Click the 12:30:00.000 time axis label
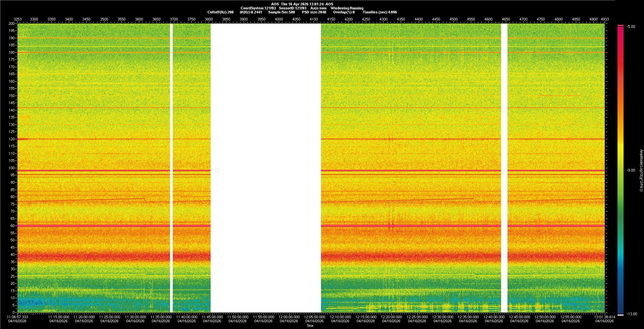This screenshot has height=329, width=644. click(443, 317)
